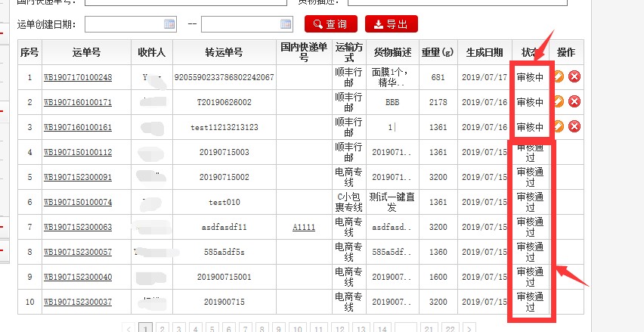Click the C小包裹专线 transport method cell
Image resolution: width=644 pixels, height=332 pixels.
(349, 202)
